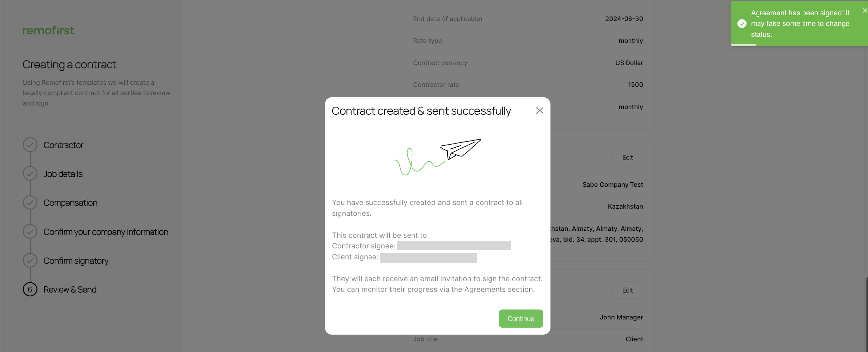
Task: Click the Compensation step checkmark icon
Action: point(30,202)
